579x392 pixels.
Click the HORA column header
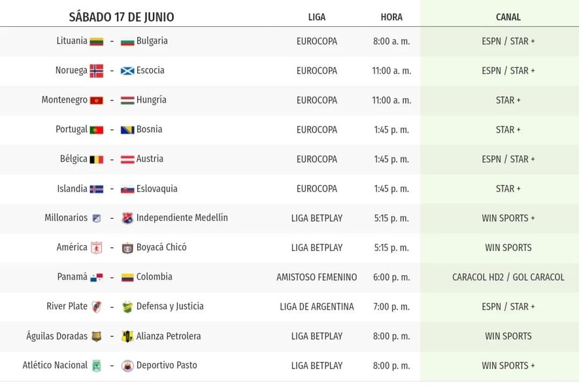click(391, 17)
